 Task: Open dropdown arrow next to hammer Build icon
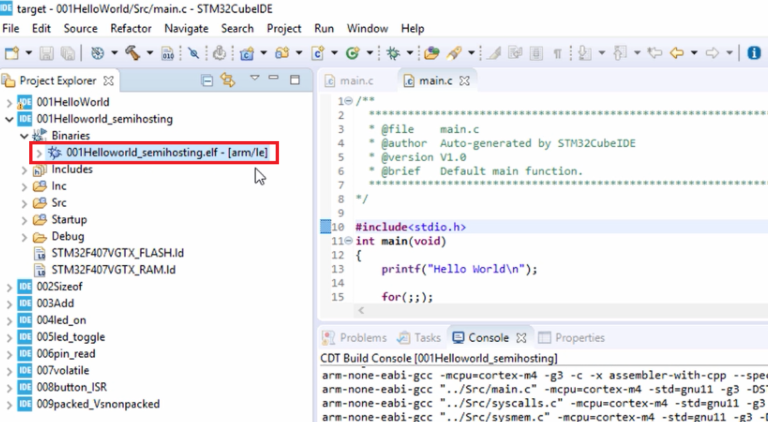(x=149, y=53)
